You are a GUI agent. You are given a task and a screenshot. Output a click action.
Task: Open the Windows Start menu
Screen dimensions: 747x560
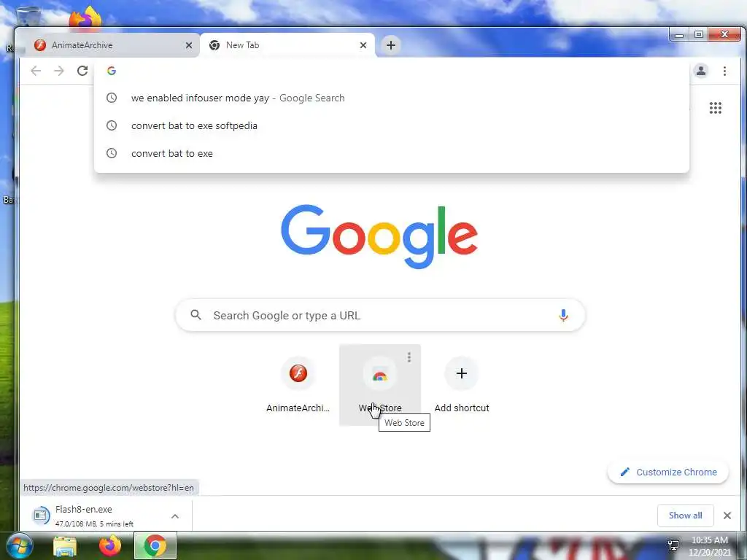pyautogui.click(x=18, y=545)
